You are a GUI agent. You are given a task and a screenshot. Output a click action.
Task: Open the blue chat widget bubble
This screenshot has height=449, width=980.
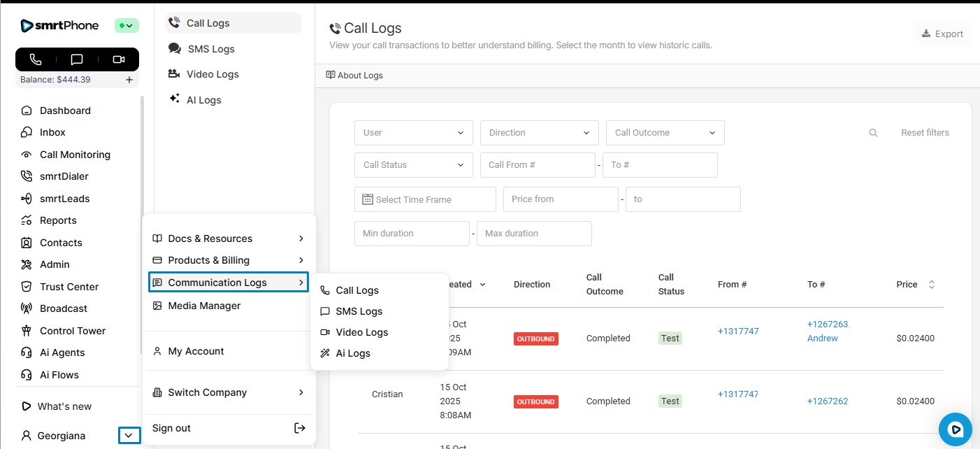[955, 429]
